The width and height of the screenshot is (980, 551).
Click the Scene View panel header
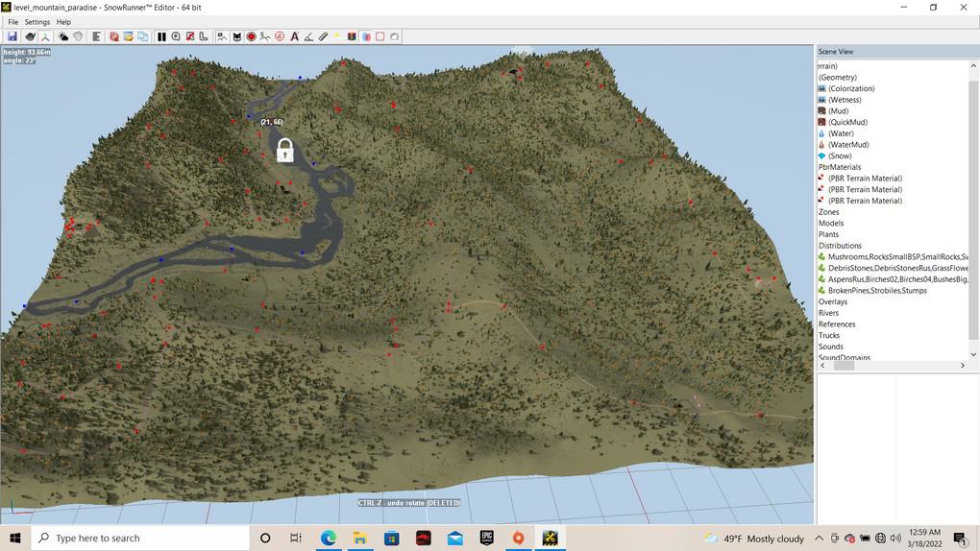click(x=897, y=52)
